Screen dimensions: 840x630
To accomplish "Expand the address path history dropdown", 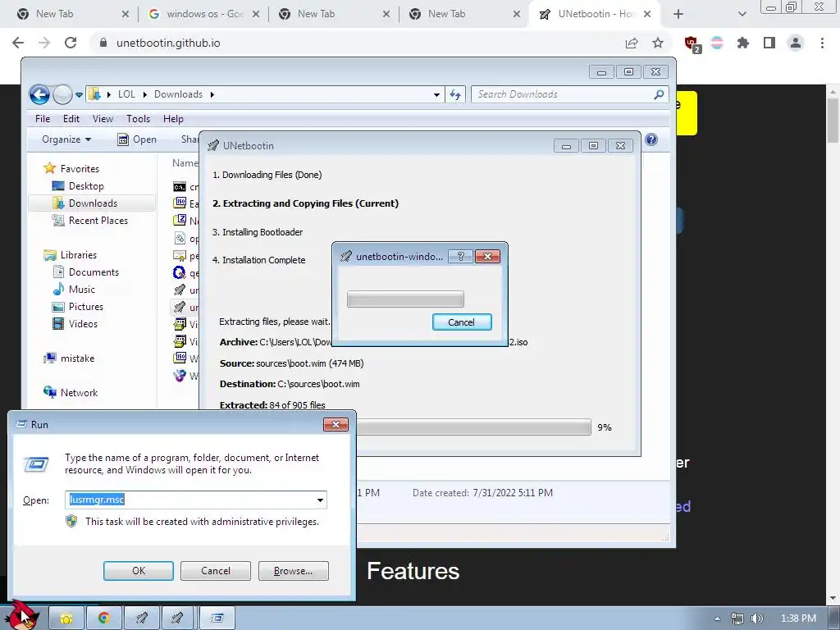I will pyautogui.click(x=436, y=95).
